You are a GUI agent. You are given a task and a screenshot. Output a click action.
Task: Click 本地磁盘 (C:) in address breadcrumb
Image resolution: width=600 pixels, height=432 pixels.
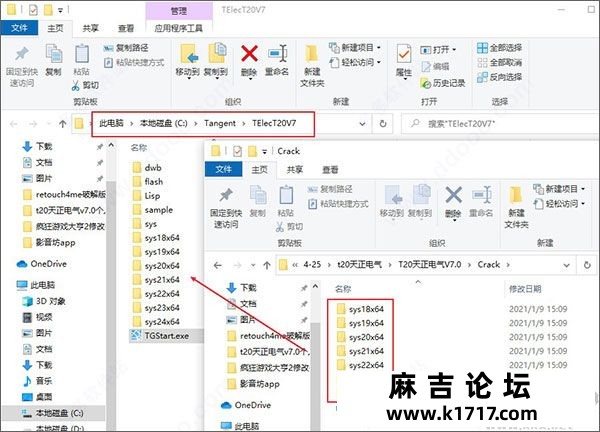(163, 123)
